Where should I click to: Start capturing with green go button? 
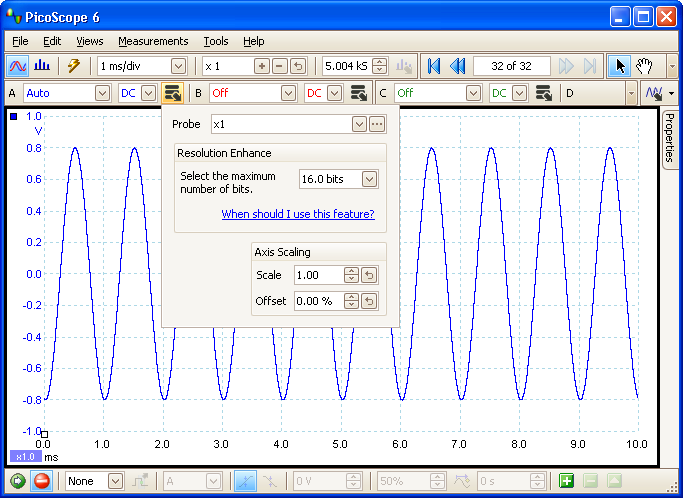[18, 481]
